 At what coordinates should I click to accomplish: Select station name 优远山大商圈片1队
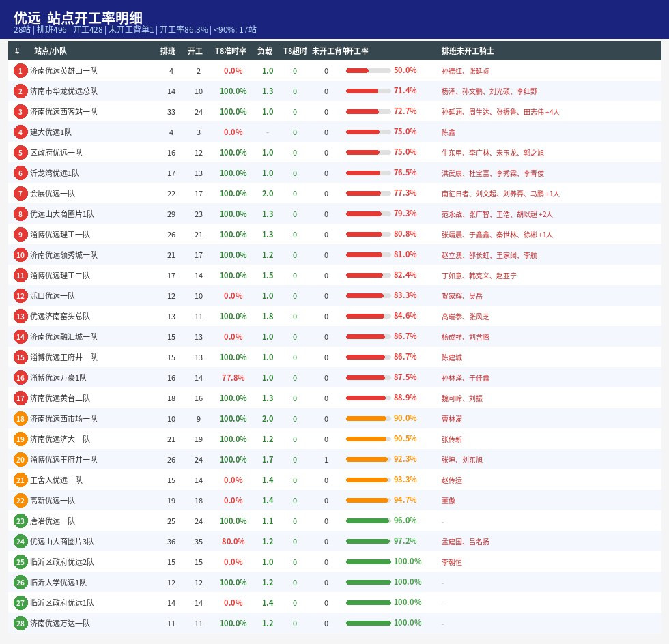click(x=62, y=214)
